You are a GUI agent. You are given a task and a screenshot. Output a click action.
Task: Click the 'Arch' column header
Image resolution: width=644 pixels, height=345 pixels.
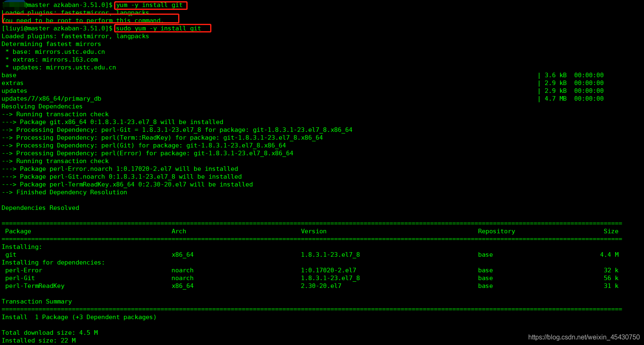click(x=179, y=231)
